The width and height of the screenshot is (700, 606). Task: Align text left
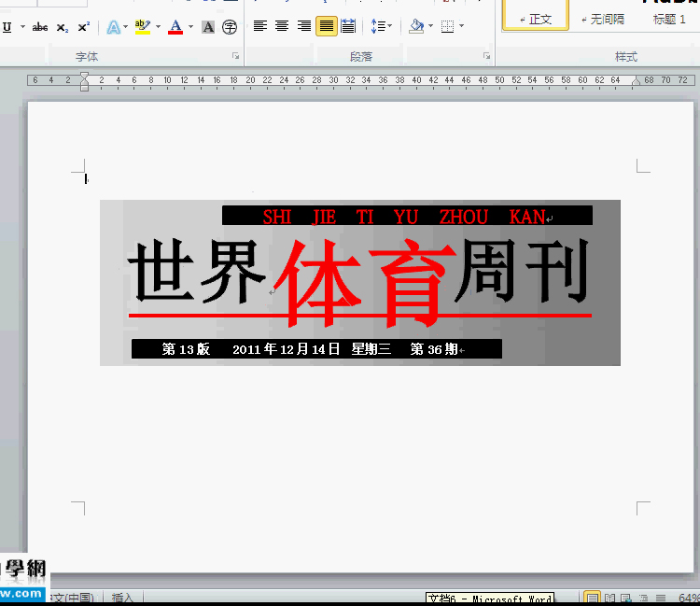[x=260, y=26]
